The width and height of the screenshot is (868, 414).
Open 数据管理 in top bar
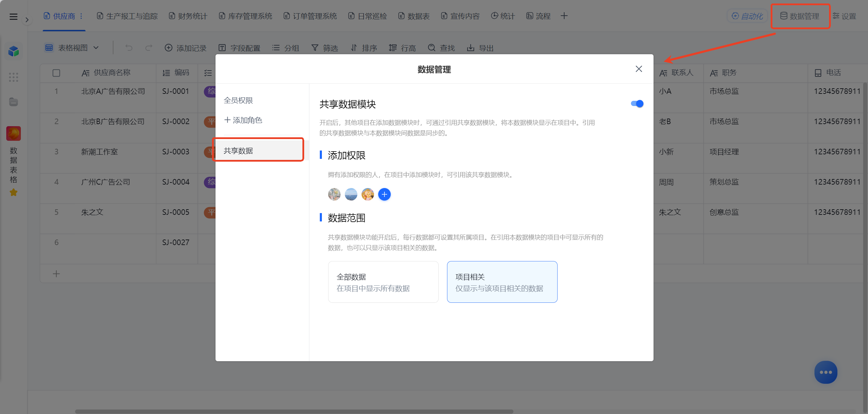tap(800, 16)
